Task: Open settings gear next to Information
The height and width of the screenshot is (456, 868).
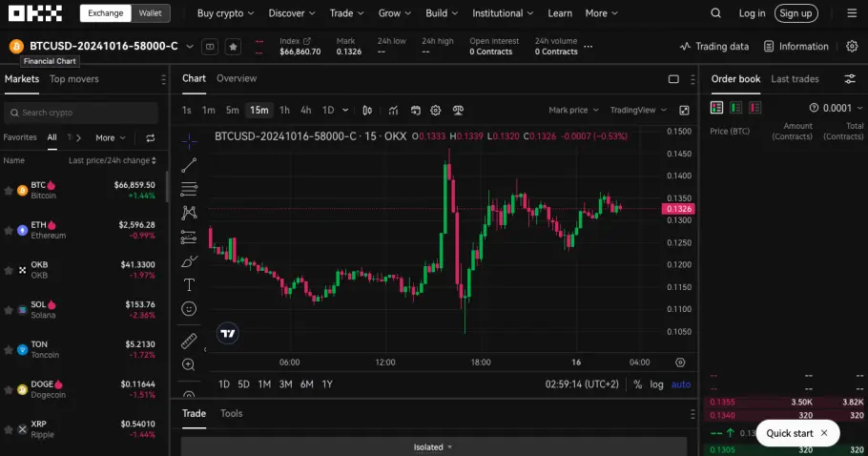Action: [x=852, y=47]
